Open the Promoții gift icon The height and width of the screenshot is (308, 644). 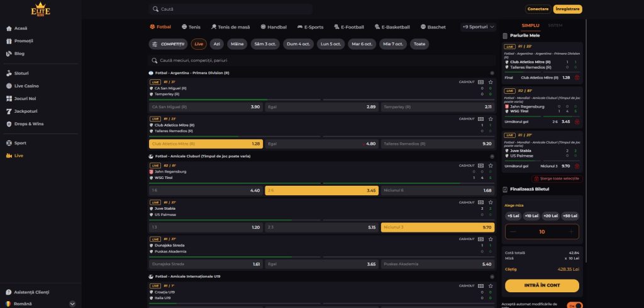pyautogui.click(x=9, y=41)
